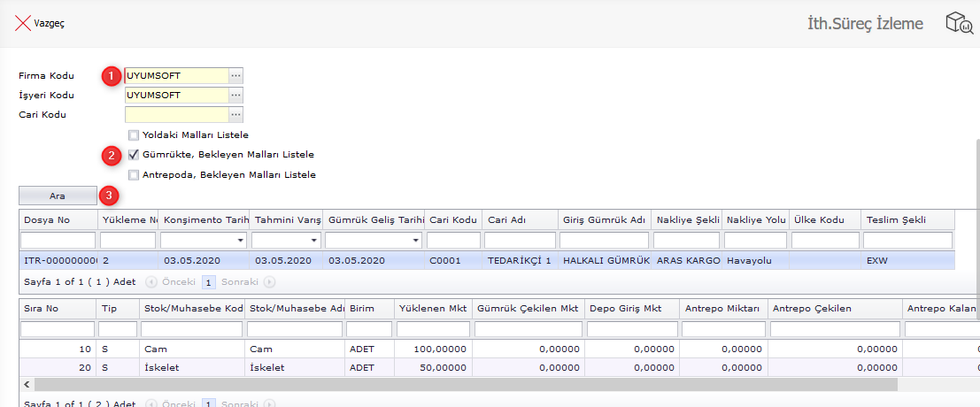
Task: Uncheck Gümrükte, Bekleyen Malları Listele
Action: 134,155
